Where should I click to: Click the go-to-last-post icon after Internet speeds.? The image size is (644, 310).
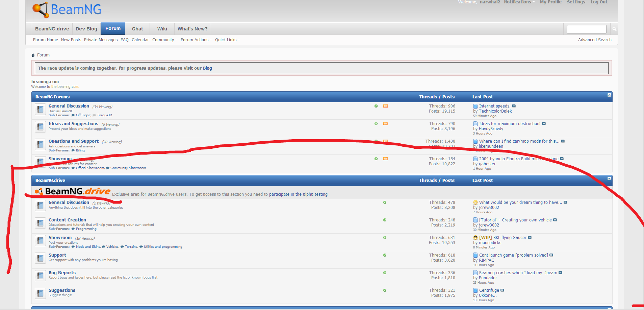click(514, 106)
